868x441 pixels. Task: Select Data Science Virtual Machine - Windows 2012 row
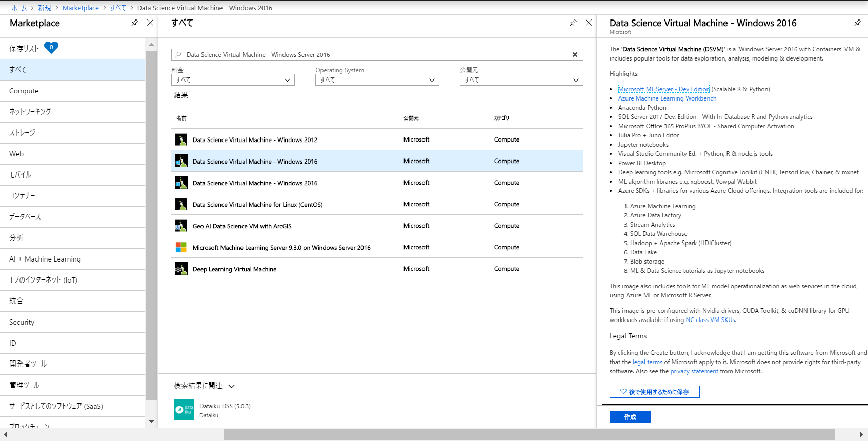(377, 139)
